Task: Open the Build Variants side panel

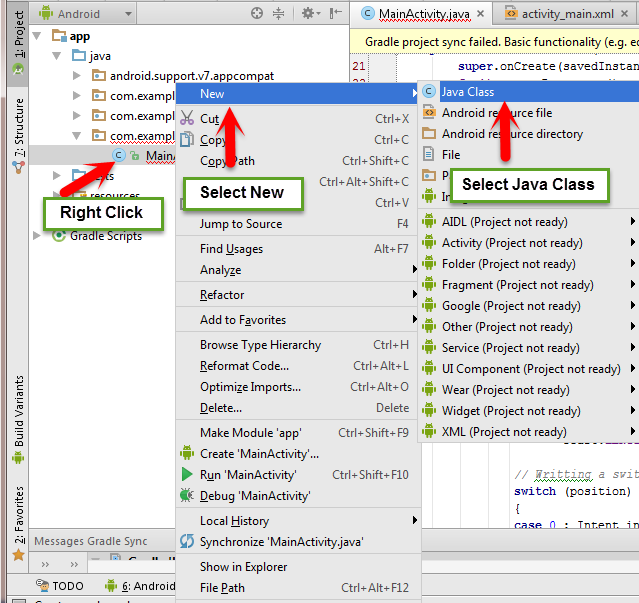Action: click(18, 419)
